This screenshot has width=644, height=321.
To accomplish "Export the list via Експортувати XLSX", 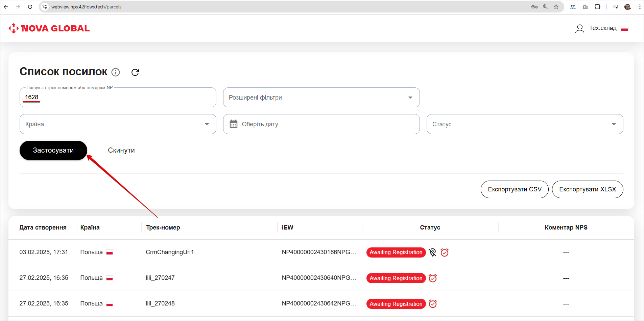I will click(588, 189).
